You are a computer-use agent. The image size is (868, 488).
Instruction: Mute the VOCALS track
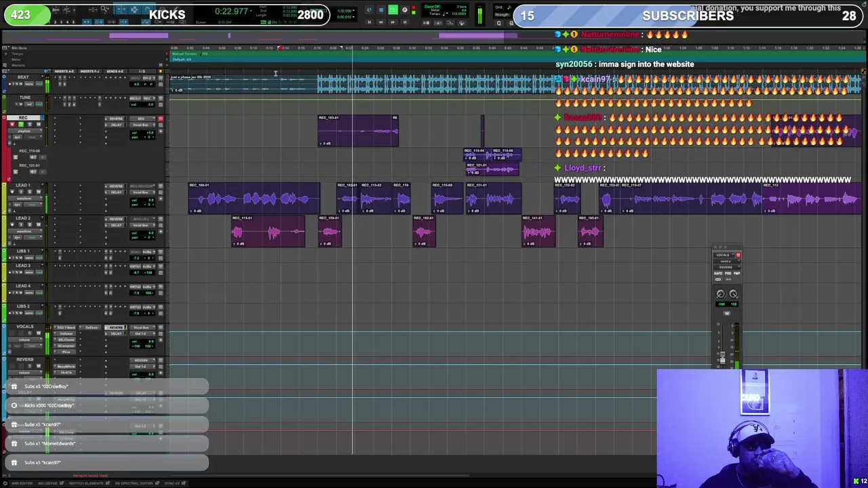click(x=39, y=333)
